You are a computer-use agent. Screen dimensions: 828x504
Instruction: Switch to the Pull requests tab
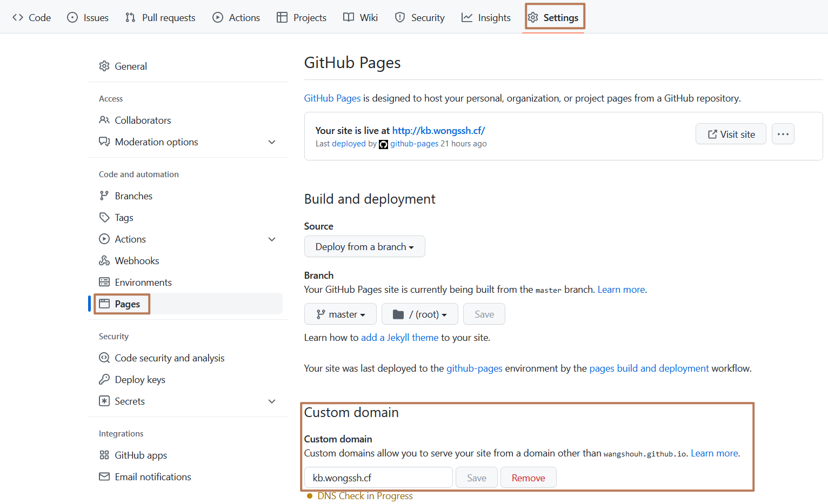(160, 17)
